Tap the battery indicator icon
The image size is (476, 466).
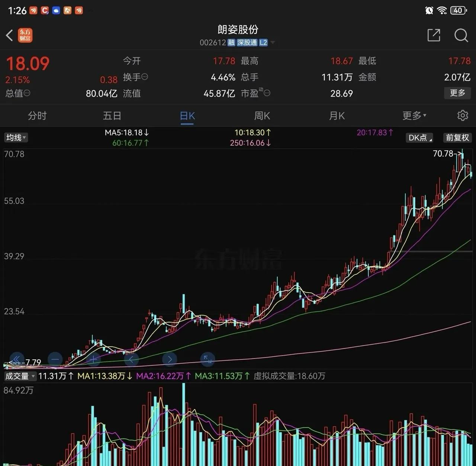[x=459, y=10]
